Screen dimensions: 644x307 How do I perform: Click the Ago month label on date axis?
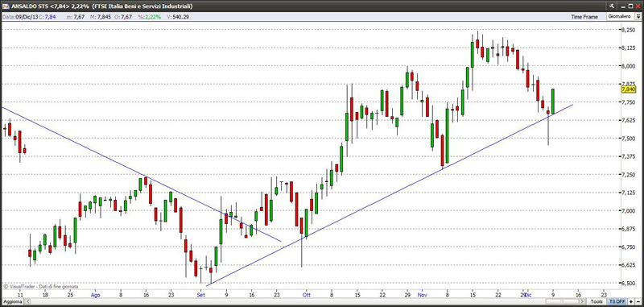tap(95, 295)
